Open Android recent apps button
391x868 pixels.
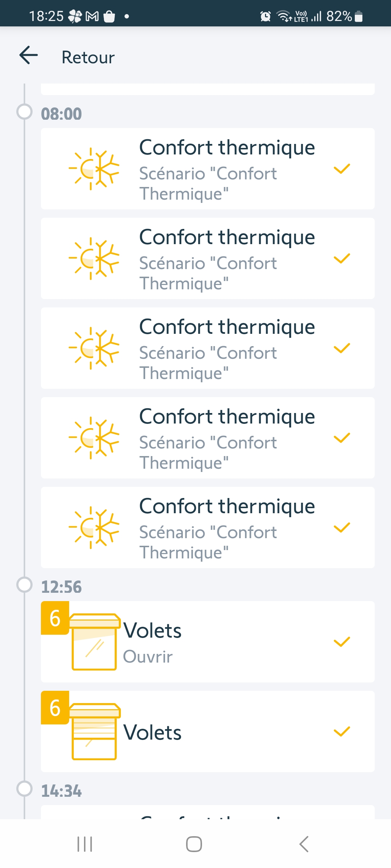tap(85, 844)
